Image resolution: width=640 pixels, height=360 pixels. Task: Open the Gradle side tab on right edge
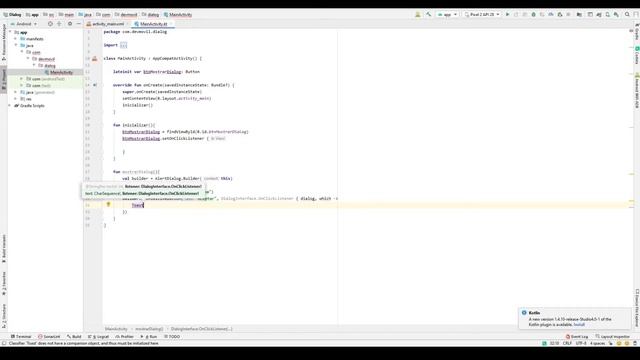click(x=636, y=31)
